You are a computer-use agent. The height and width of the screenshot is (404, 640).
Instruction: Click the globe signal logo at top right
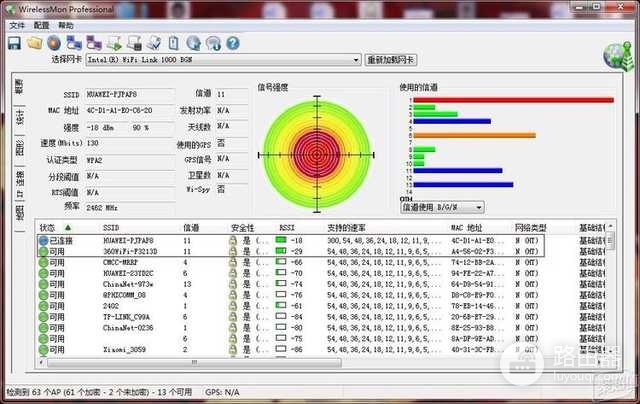tap(619, 56)
